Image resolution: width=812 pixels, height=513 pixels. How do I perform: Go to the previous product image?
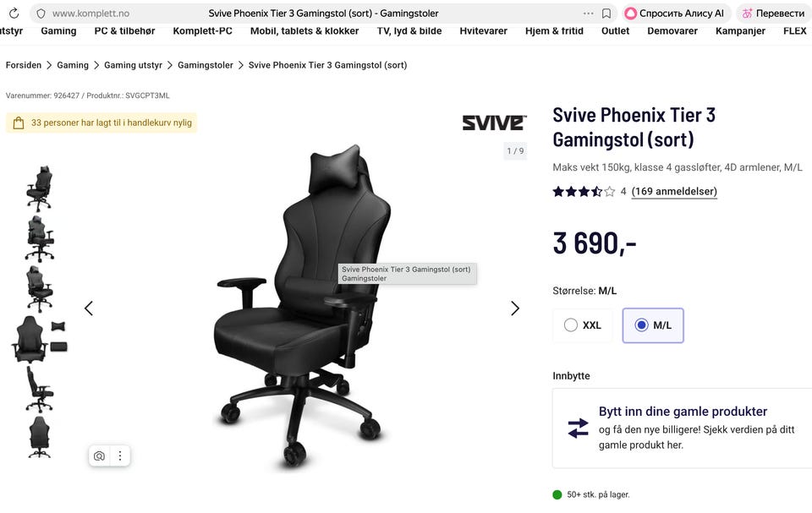coord(89,308)
